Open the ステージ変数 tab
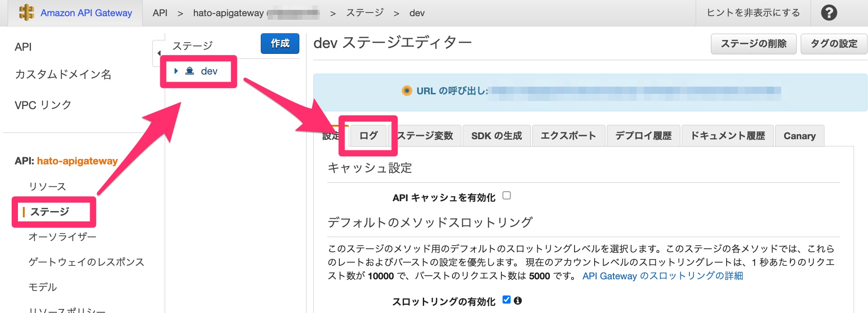Image resolution: width=868 pixels, height=313 pixels. tap(425, 136)
